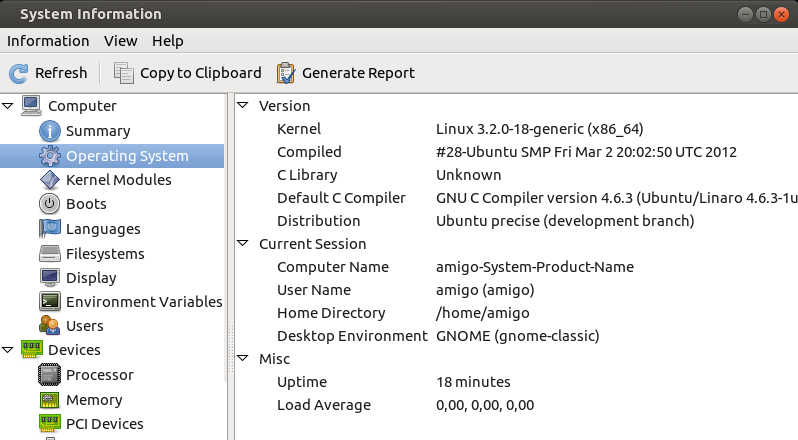Click the sidebar vertical scrollbar

click(x=225, y=237)
